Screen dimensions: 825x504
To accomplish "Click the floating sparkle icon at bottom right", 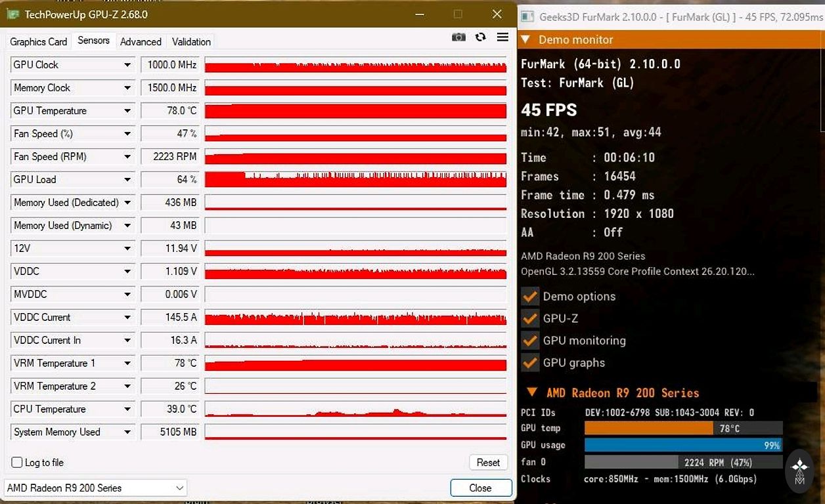I will [x=799, y=467].
